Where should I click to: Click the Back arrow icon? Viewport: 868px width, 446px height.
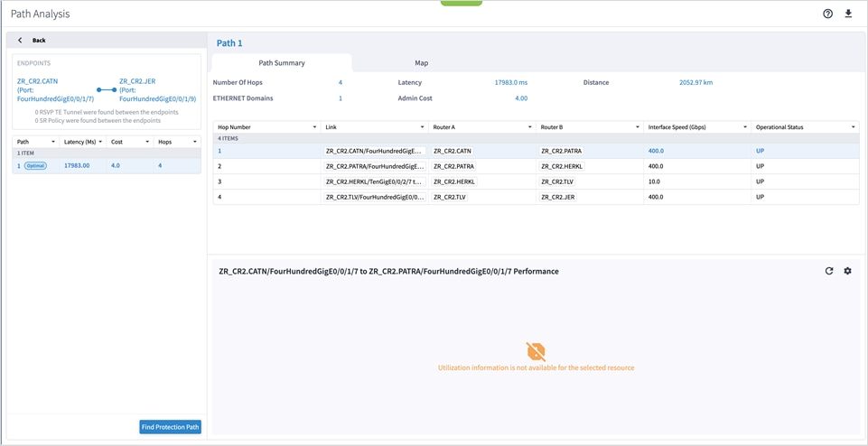(x=20, y=41)
